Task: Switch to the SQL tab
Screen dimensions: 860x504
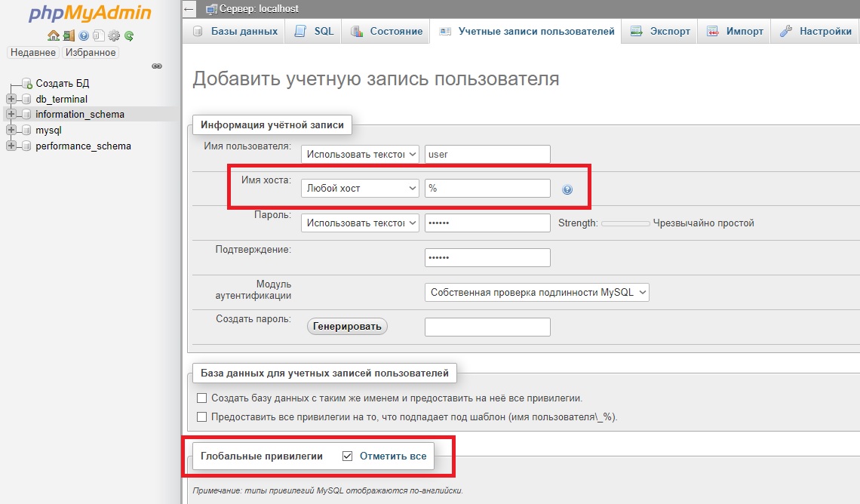Action: tap(314, 31)
